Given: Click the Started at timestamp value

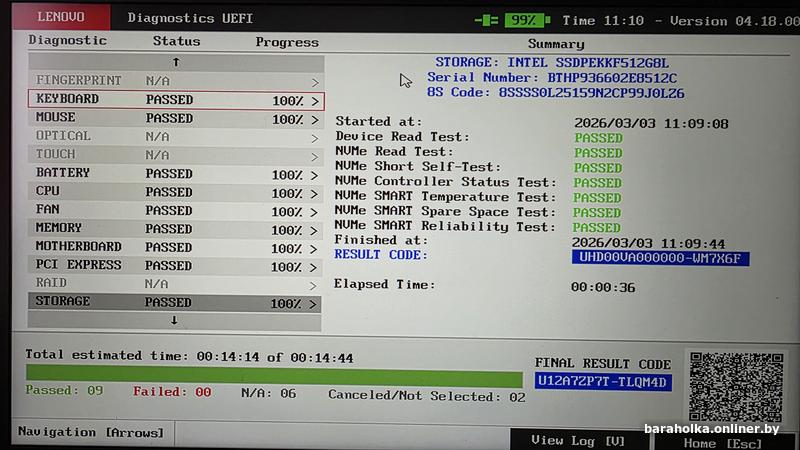Looking at the screenshot, I should click(652, 123).
